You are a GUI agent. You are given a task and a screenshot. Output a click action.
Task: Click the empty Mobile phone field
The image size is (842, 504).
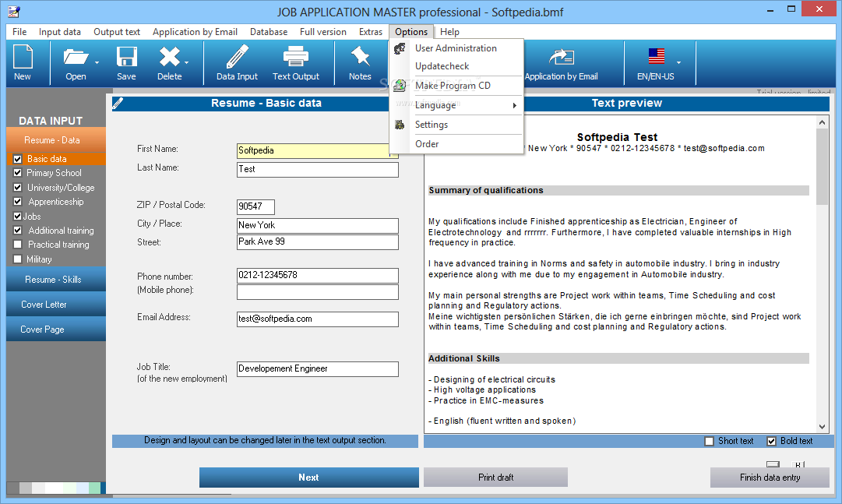(317, 292)
